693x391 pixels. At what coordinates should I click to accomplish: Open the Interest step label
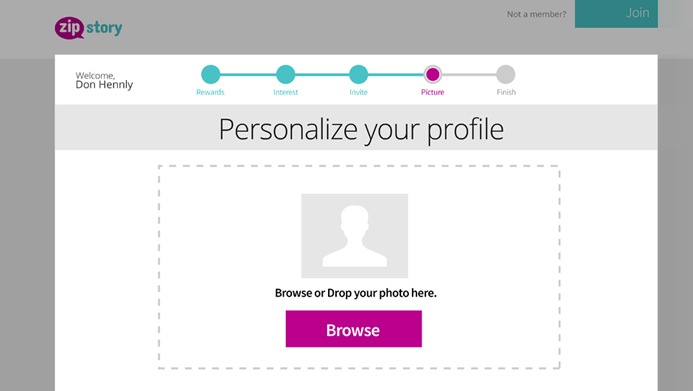[286, 92]
